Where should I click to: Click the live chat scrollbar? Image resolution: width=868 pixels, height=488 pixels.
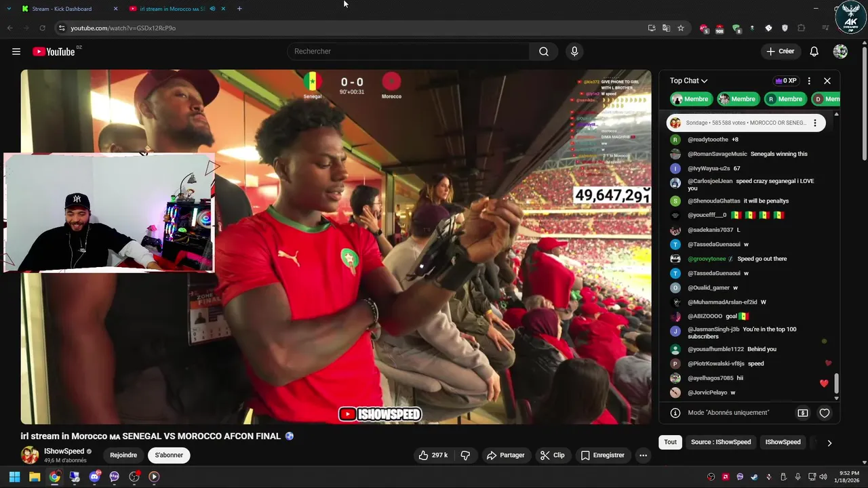836,384
